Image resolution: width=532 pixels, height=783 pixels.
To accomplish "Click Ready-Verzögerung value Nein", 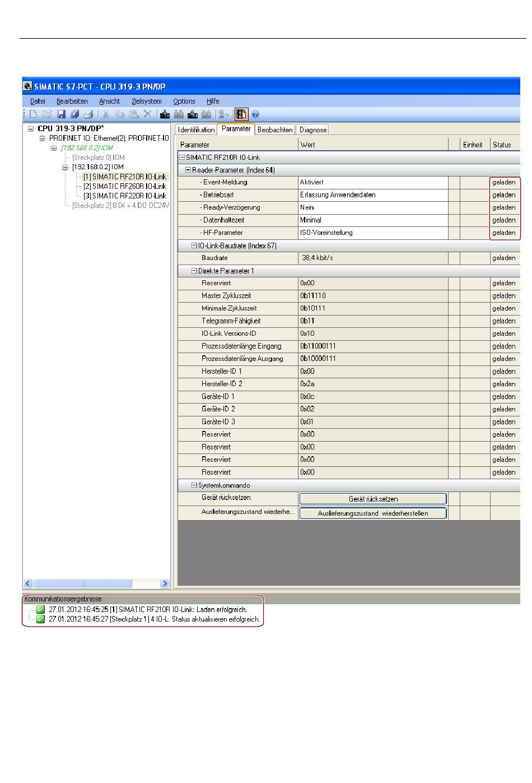I will tap(373, 207).
